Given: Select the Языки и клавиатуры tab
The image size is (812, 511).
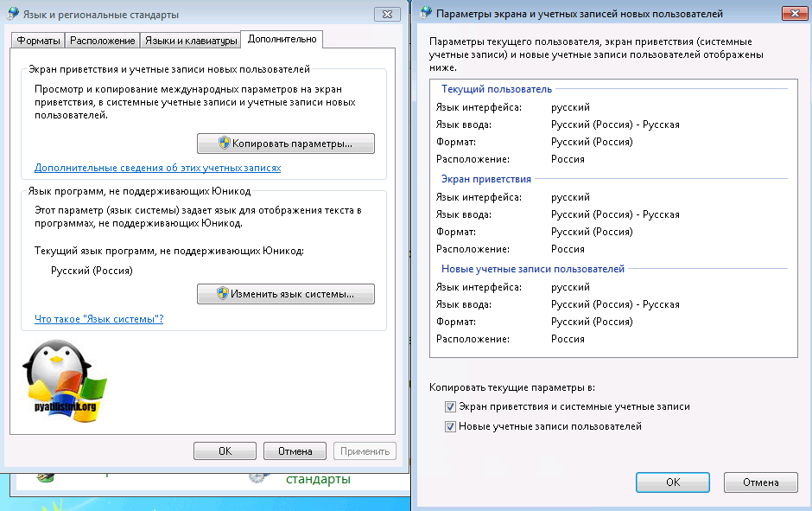Looking at the screenshot, I should click(x=190, y=41).
